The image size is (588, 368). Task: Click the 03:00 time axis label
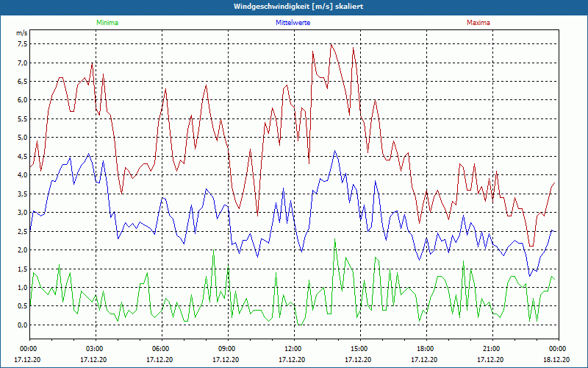[96, 349]
